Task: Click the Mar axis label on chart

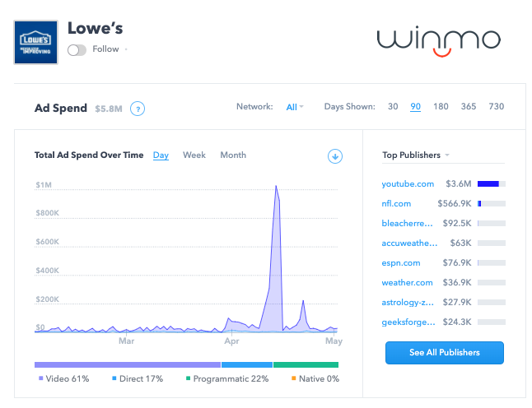Action: [x=126, y=341]
